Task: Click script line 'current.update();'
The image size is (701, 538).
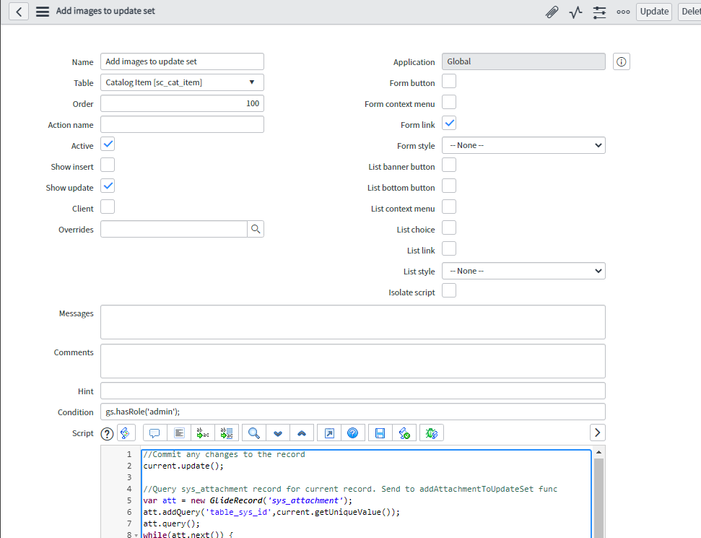Action: tap(183, 466)
